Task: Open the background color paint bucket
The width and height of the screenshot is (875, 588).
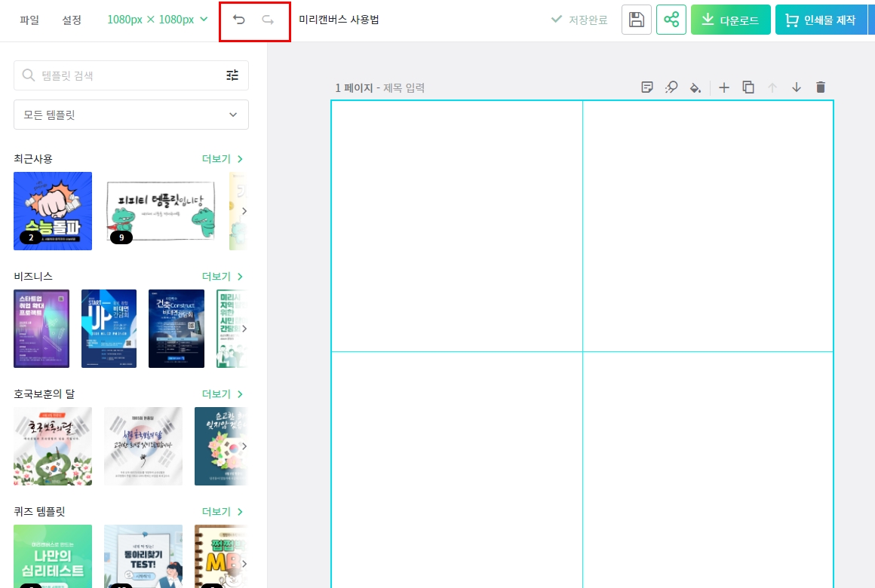Action: tap(695, 87)
